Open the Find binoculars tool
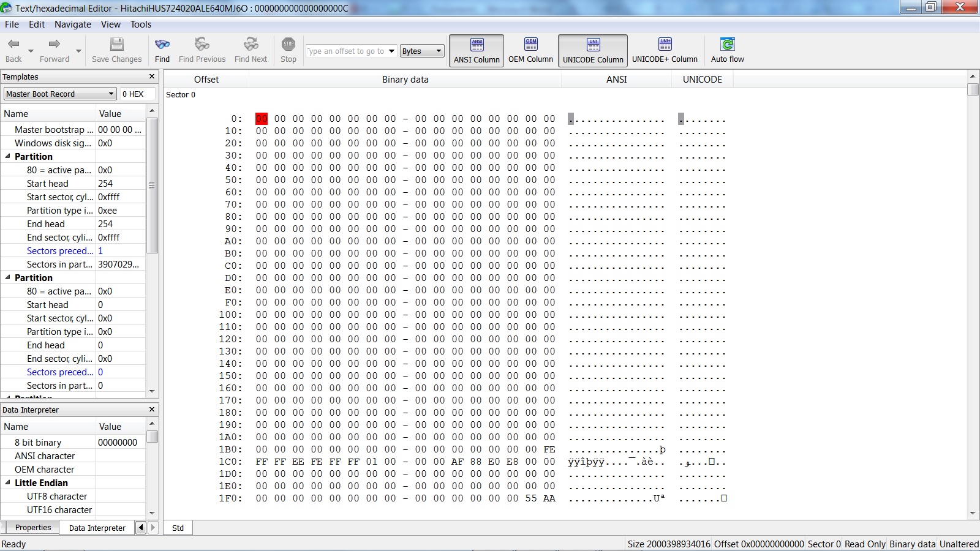 162,44
